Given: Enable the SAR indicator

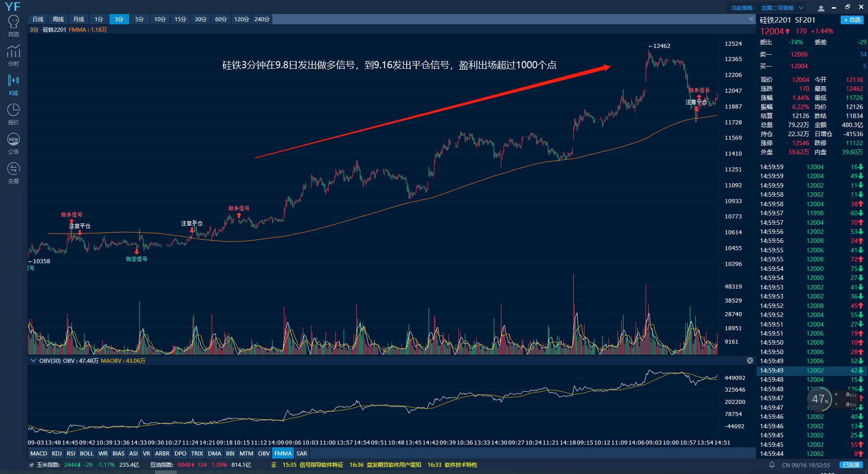Looking at the screenshot, I should click(x=302, y=453).
